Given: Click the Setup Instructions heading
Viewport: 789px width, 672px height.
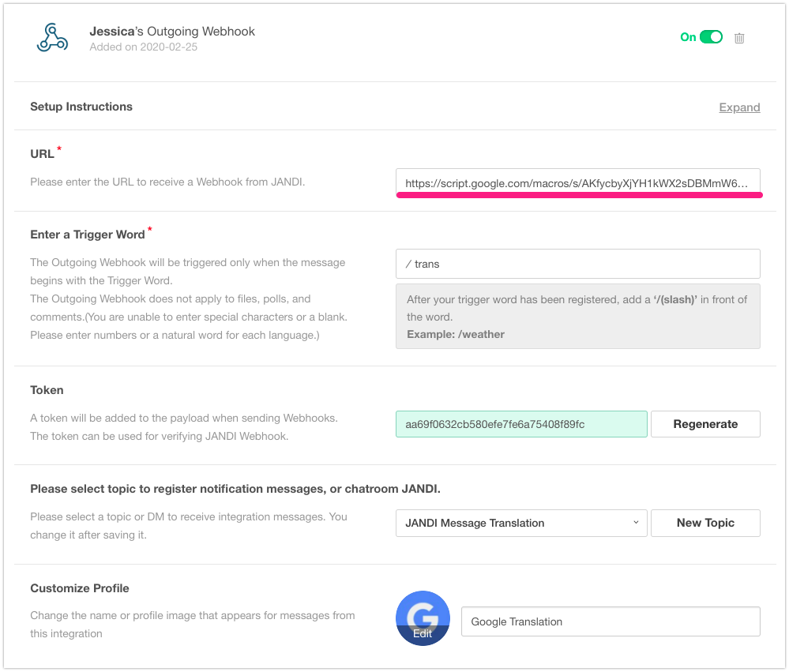Looking at the screenshot, I should click(x=81, y=107).
